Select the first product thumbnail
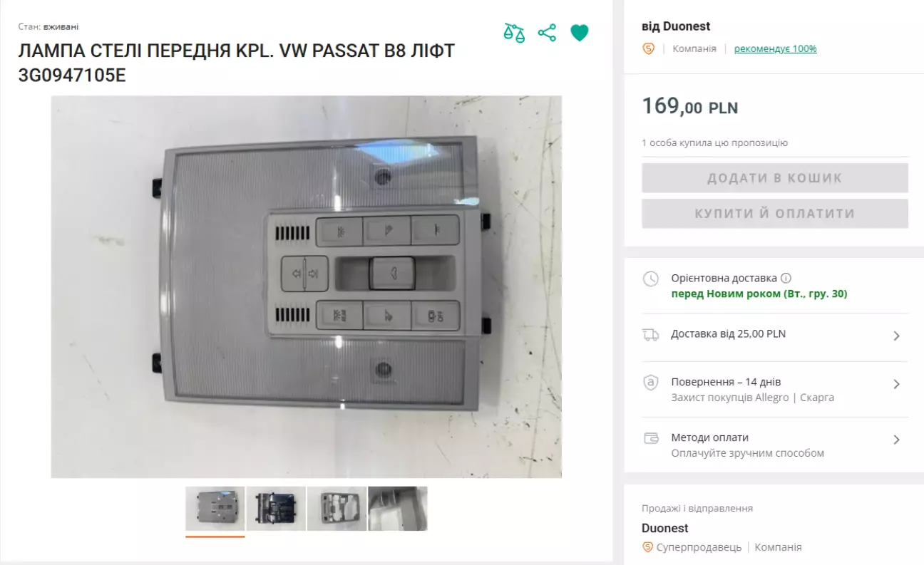924x565 pixels. point(215,509)
